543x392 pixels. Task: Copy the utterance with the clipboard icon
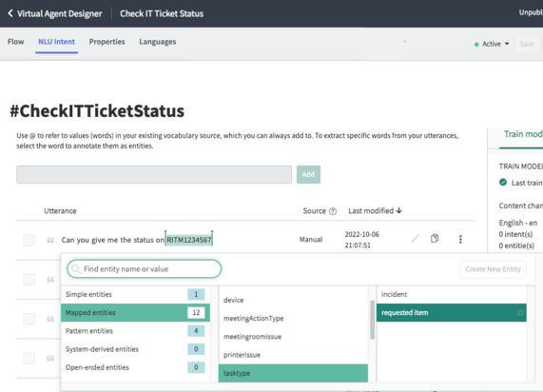click(x=435, y=239)
